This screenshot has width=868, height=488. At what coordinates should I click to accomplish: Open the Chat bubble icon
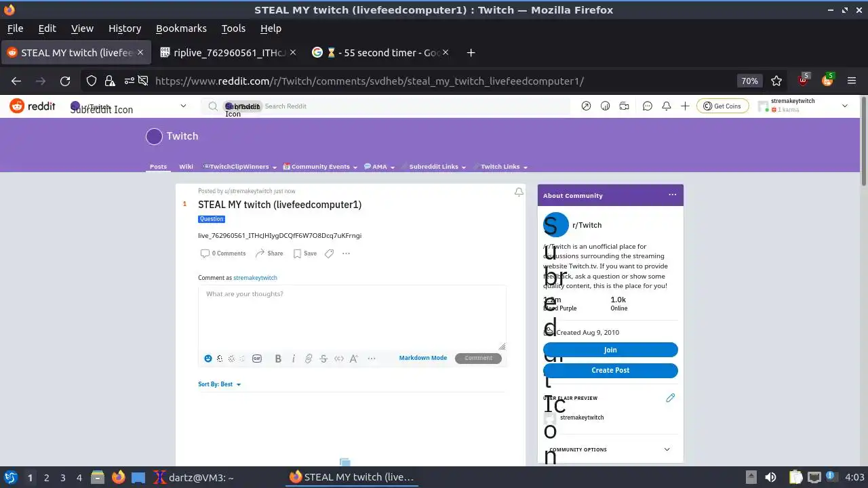point(648,106)
